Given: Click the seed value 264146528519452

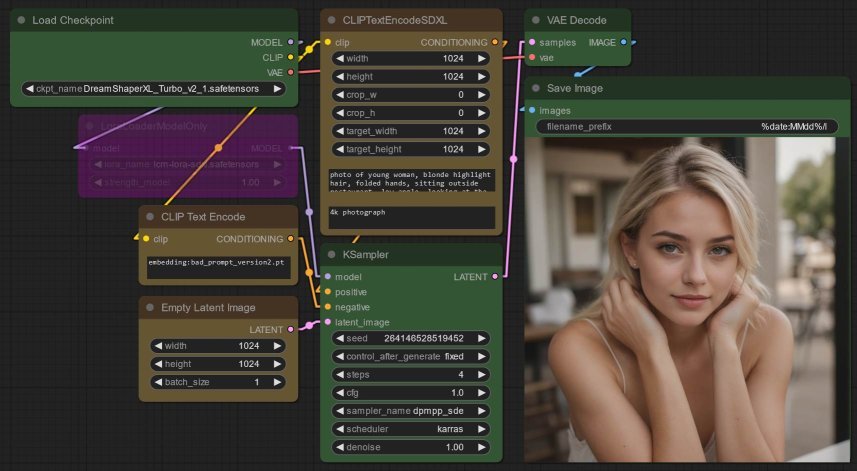Looking at the screenshot, I should click(424, 338).
